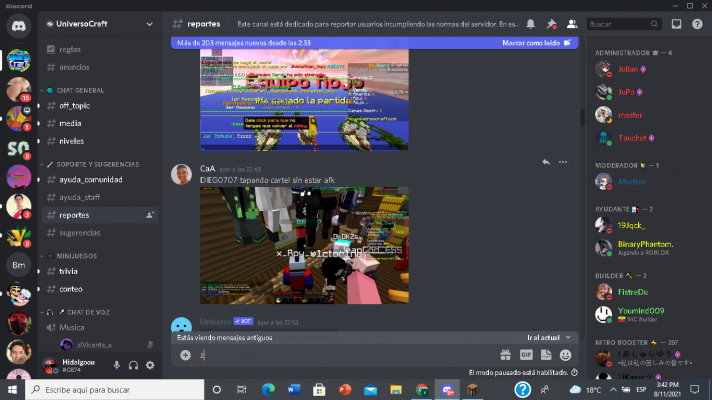The image size is (712, 400).
Task: Open the UniverseCraft server dropdown menu
Action: click(149, 24)
